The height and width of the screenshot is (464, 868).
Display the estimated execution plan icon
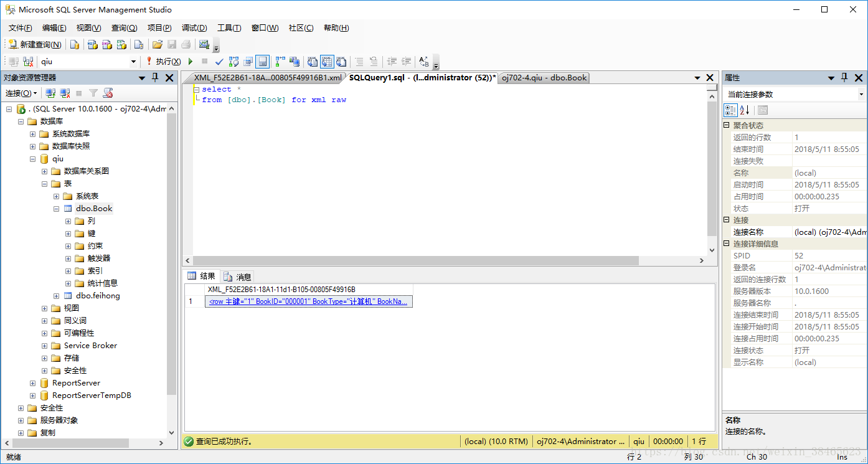click(234, 62)
